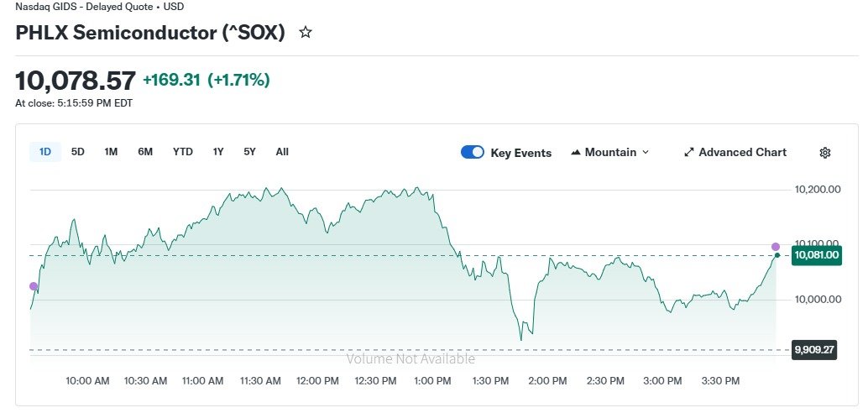Select the 1D time range tab
This screenshot has height=413, width=868.
click(45, 152)
